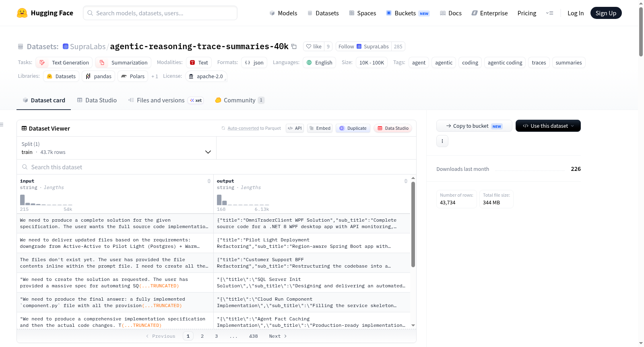Open the Pricing link
This screenshot has width=644, height=347.
point(527,13)
